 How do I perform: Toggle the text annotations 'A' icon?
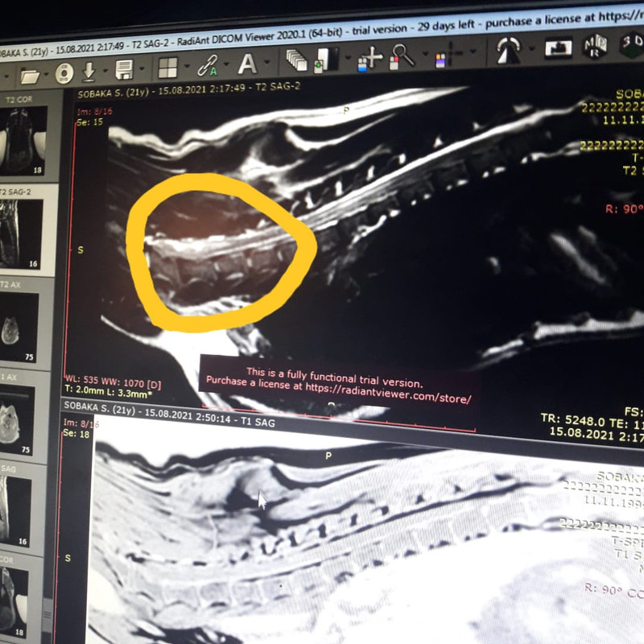click(247, 64)
